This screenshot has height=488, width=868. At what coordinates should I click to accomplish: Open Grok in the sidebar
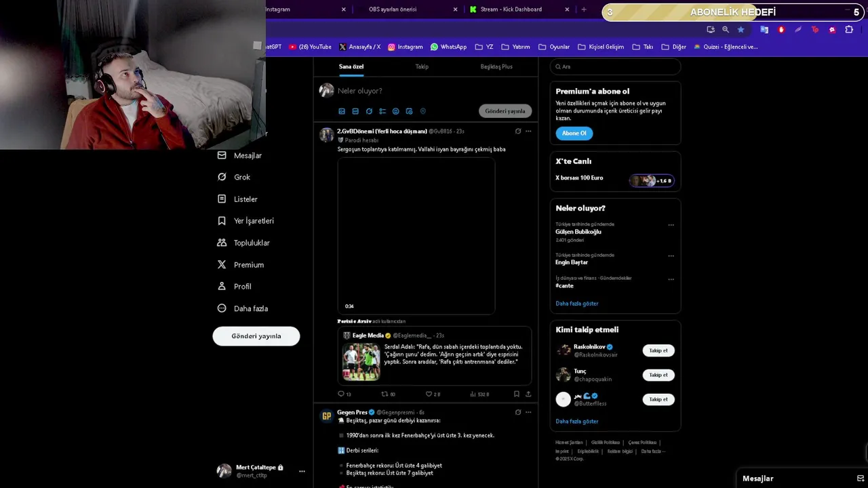233,177
